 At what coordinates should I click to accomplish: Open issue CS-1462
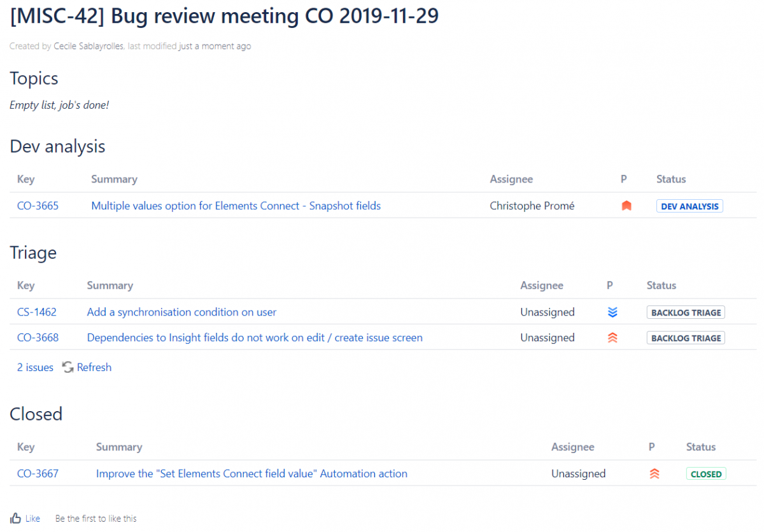tap(36, 312)
